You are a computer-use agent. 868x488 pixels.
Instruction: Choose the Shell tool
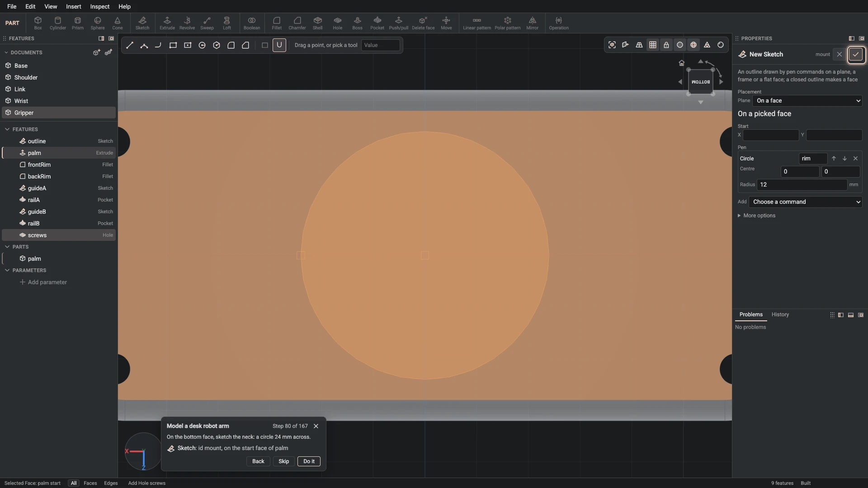pyautogui.click(x=317, y=23)
